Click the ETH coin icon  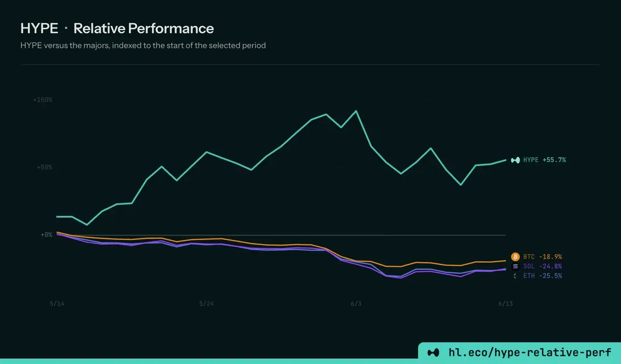click(x=515, y=276)
